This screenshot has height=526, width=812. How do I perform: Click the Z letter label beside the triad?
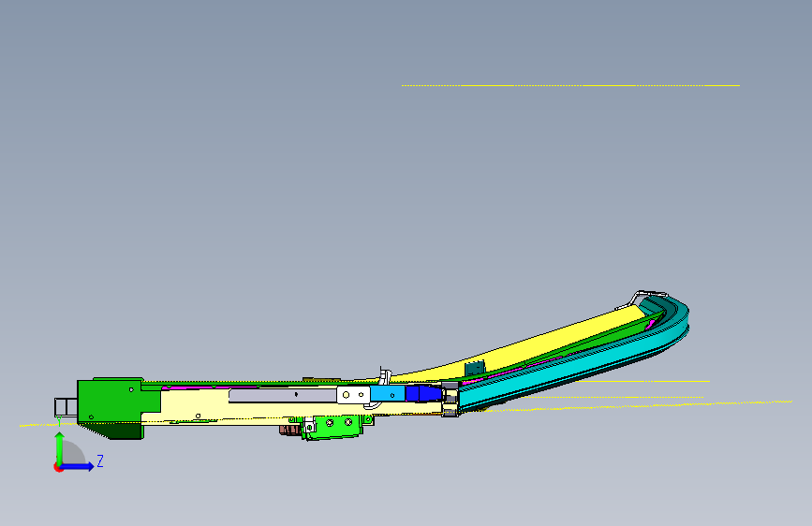pos(100,460)
